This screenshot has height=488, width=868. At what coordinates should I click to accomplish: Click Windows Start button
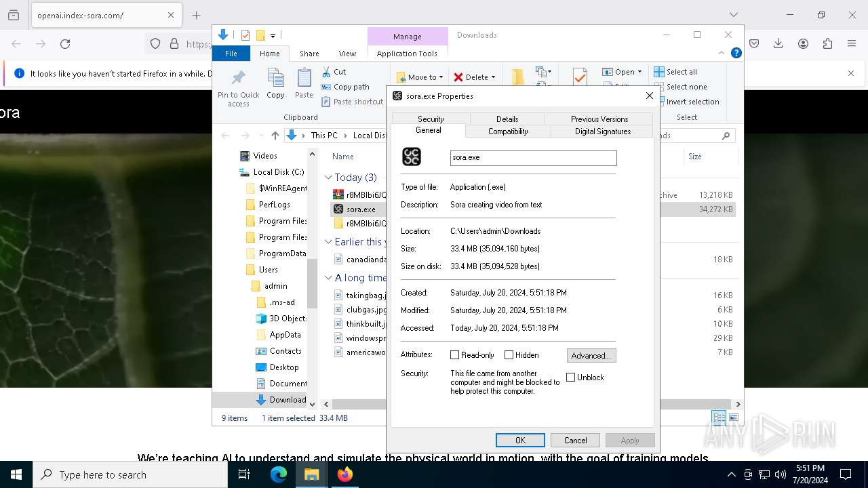[x=16, y=474]
